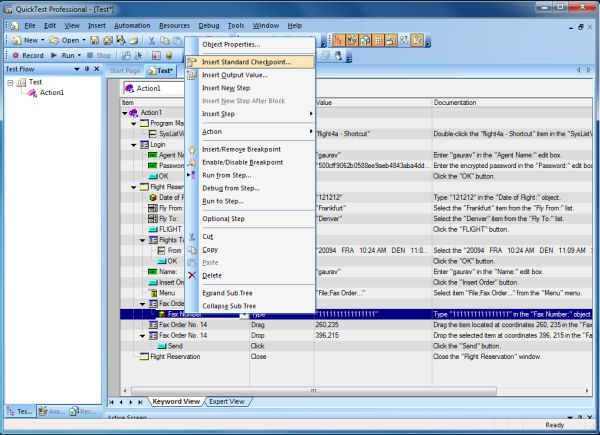Viewport: 600px width, 435px height.
Task: Click the Run from Step icon
Action: [192, 174]
